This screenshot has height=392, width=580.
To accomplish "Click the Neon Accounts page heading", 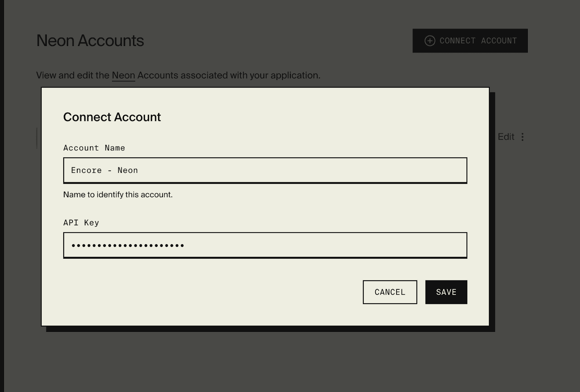I will pyautogui.click(x=90, y=41).
